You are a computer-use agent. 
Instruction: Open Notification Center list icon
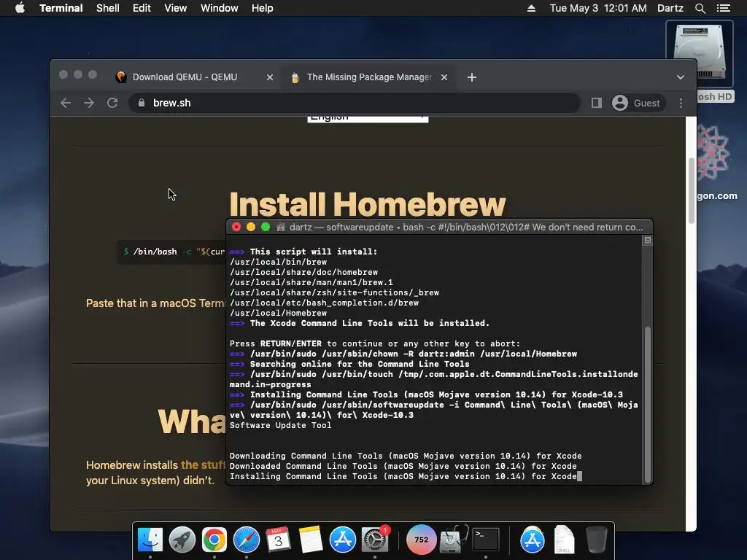(724, 8)
